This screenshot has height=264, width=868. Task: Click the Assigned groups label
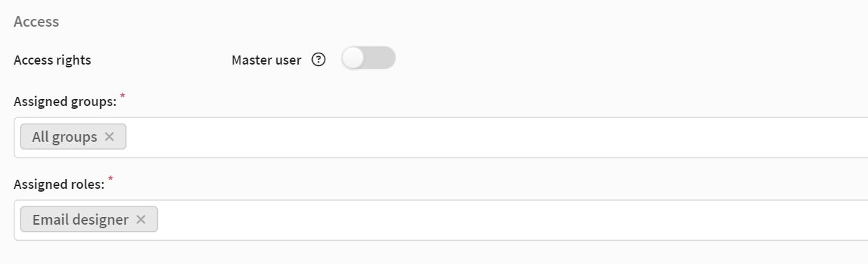tap(65, 102)
